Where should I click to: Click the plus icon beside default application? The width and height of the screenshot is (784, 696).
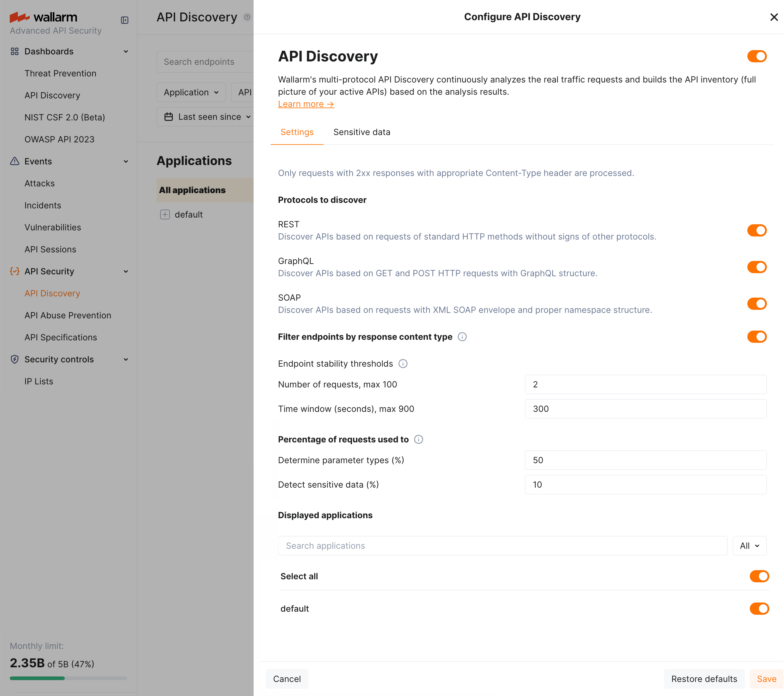[165, 214]
